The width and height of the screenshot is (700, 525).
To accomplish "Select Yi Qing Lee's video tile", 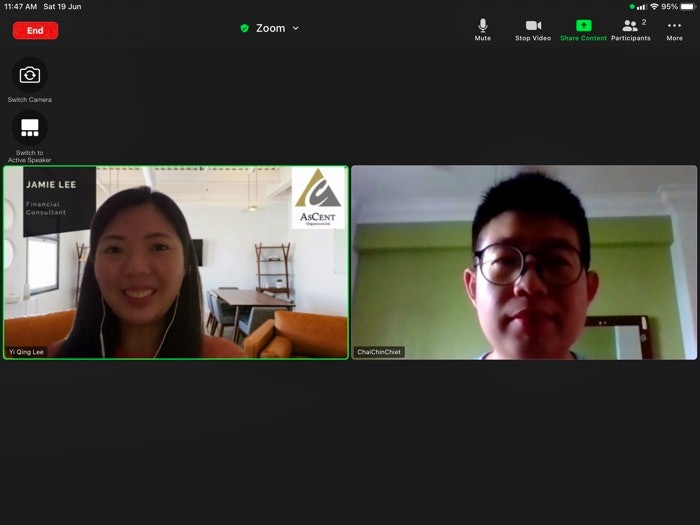I will point(176,262).
